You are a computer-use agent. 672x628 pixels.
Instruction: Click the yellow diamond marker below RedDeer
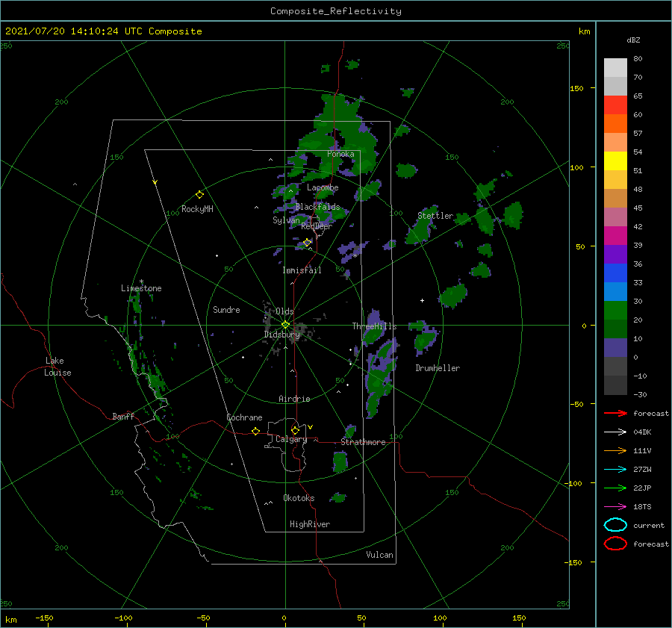click(307, 243)
